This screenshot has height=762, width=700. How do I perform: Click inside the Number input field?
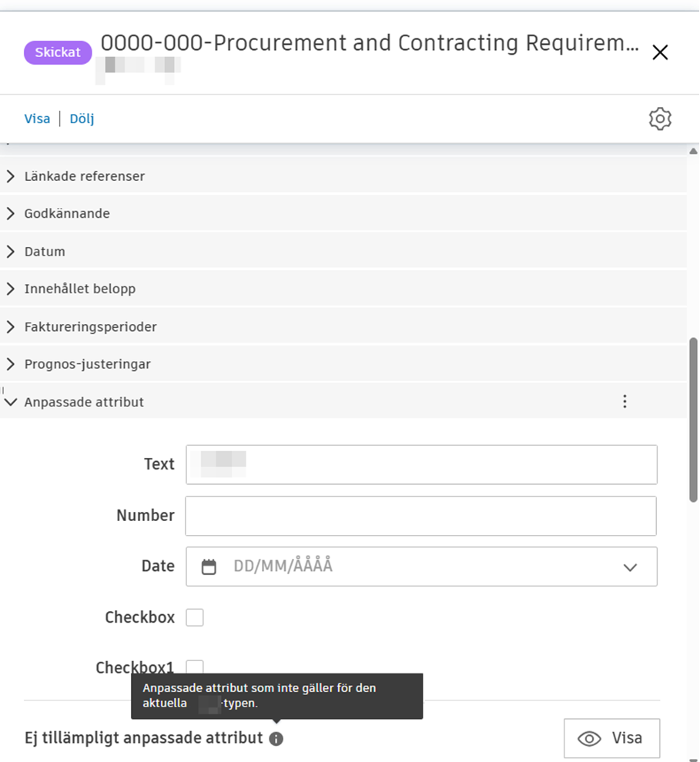click(420, 516)
